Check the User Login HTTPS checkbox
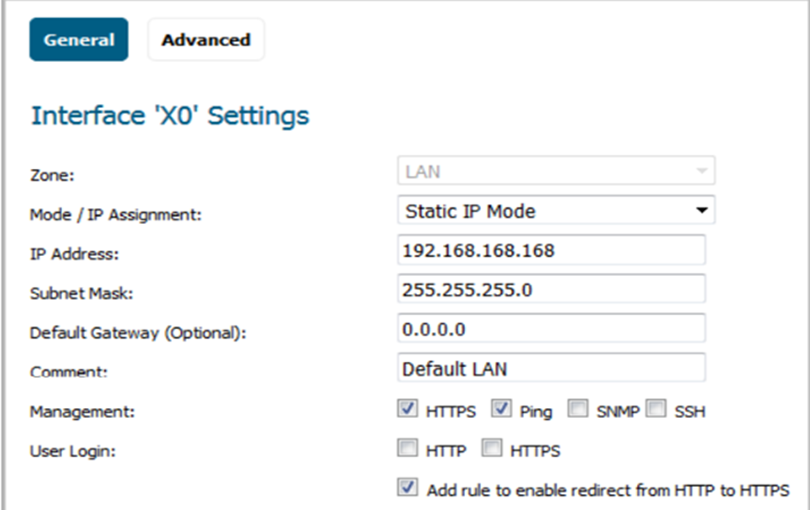This screenshot has width=810, height=510. tap(491, 447)
